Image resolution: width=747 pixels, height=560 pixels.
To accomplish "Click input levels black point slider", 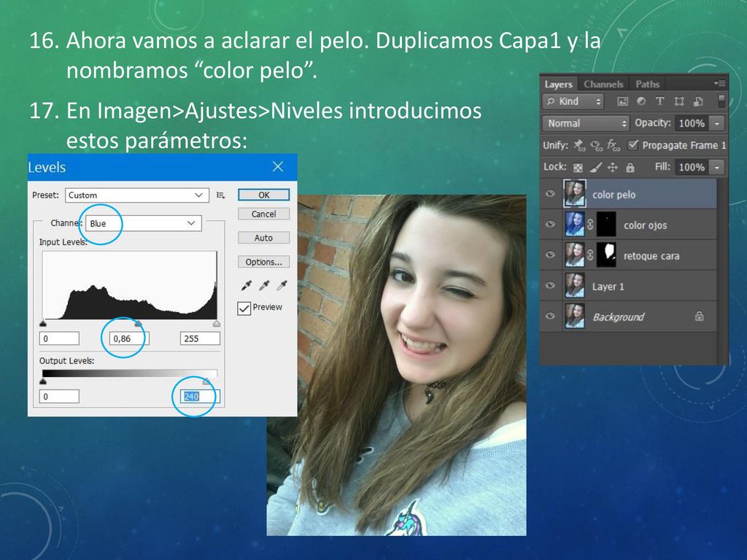I will pos(43,324).
